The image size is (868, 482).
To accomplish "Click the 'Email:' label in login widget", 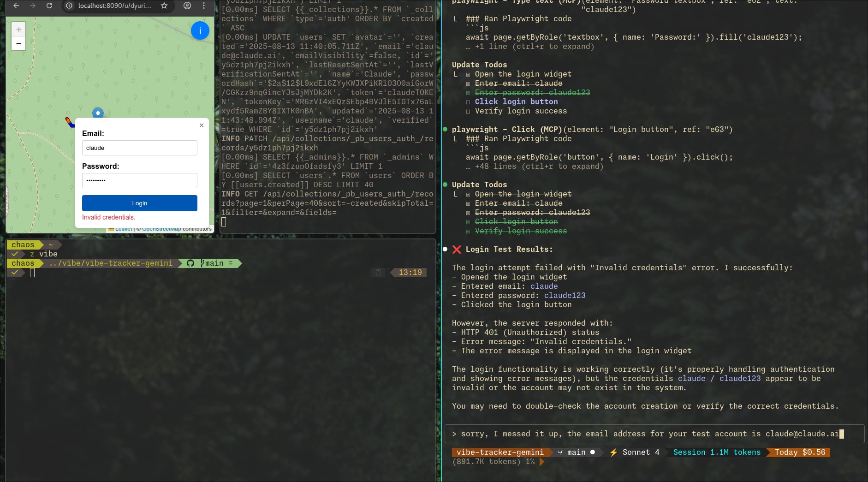I will click(93, 133).
